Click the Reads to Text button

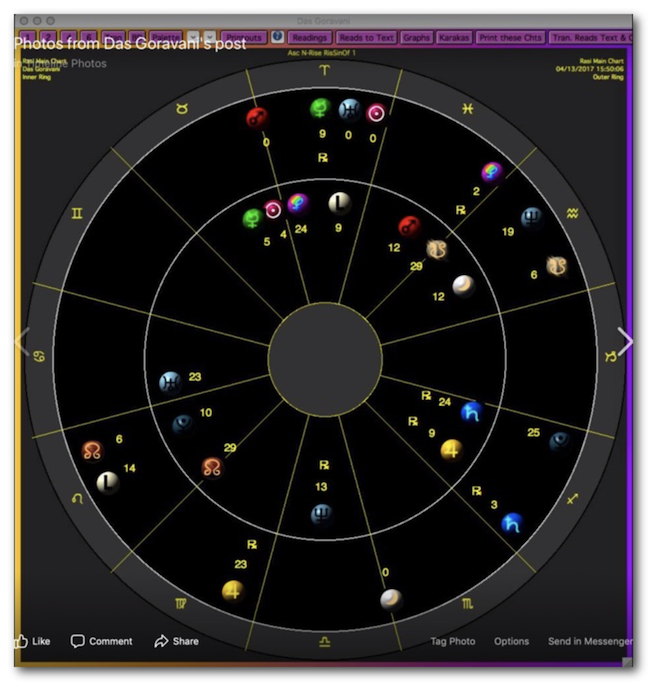coord(366,37)
